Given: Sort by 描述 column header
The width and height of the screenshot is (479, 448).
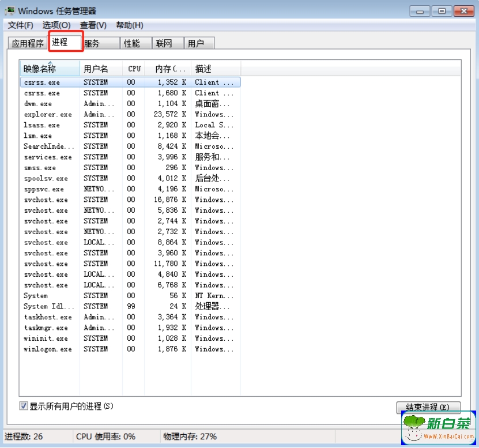Looking at the screenshot, I should [x=216, y=69].
